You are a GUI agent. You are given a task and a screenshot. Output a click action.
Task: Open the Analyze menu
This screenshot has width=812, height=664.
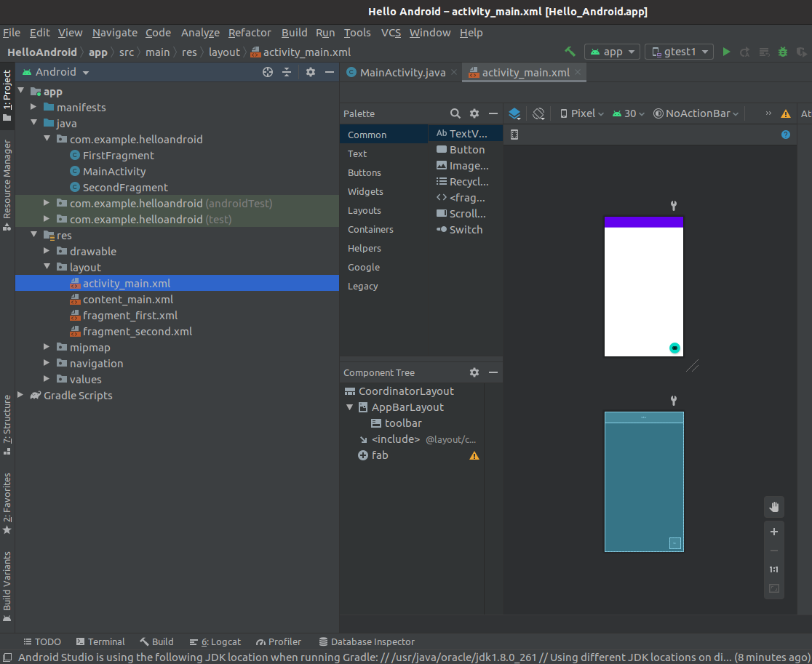coord(200,33)
